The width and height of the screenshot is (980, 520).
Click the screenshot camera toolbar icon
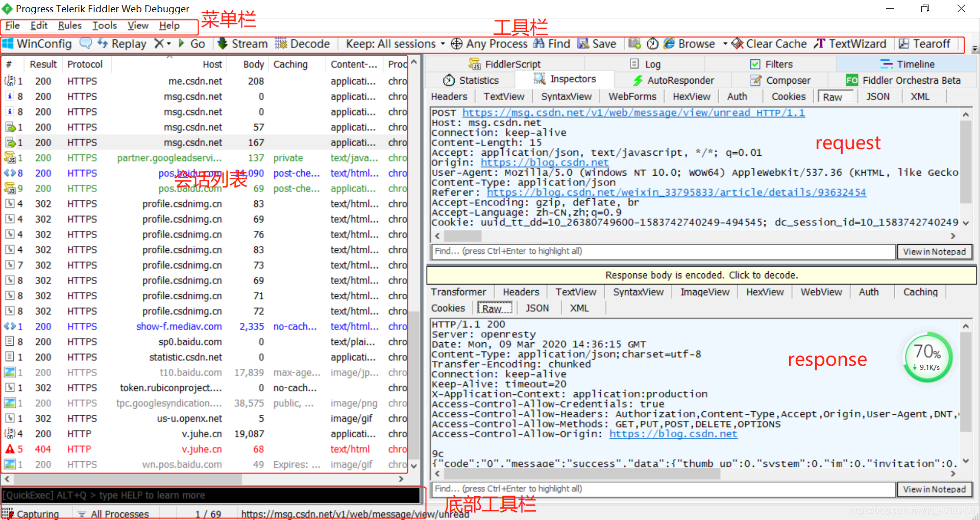(x=634, y=44)
